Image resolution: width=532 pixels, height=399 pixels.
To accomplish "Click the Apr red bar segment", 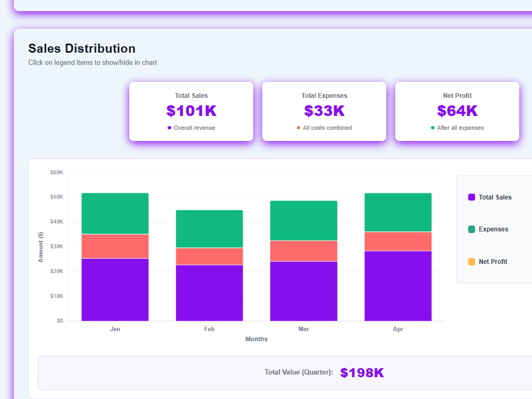I will coord(398,241).
